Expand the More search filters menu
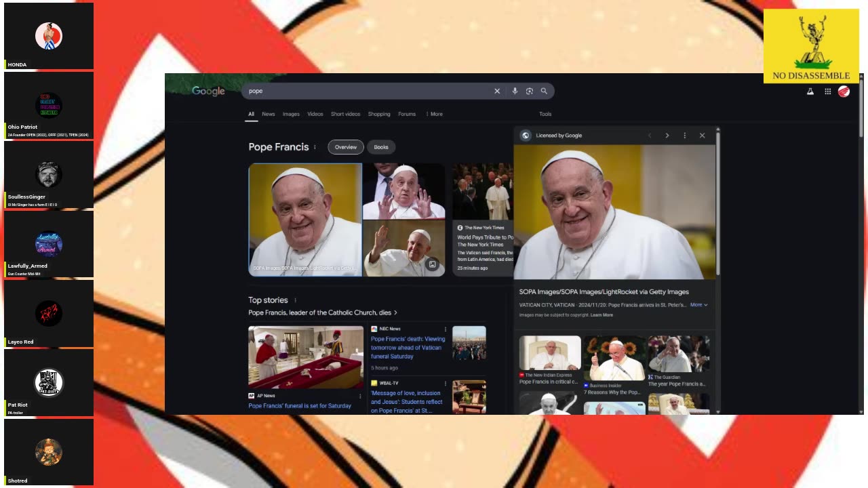The height and width of the screenshot is (488, 868). [x=435, y=114]
